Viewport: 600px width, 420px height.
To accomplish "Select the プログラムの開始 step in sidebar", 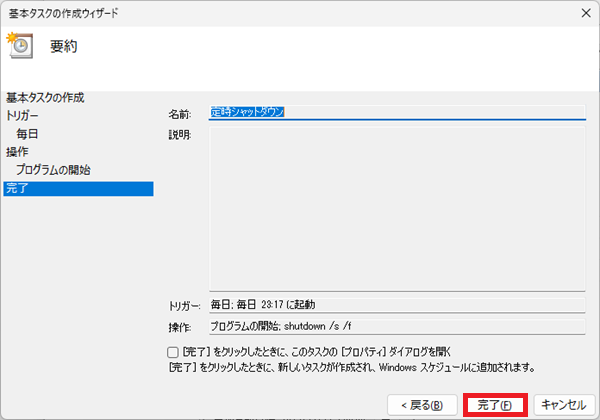I will 53,170.
